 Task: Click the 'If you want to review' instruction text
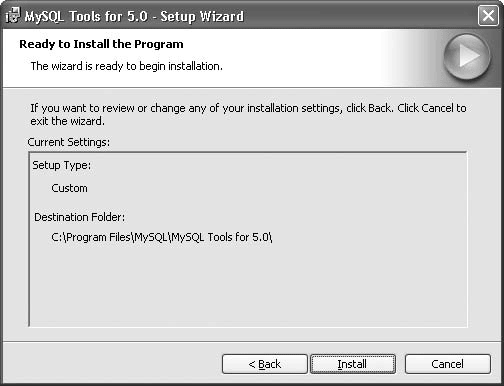point(248,108)
